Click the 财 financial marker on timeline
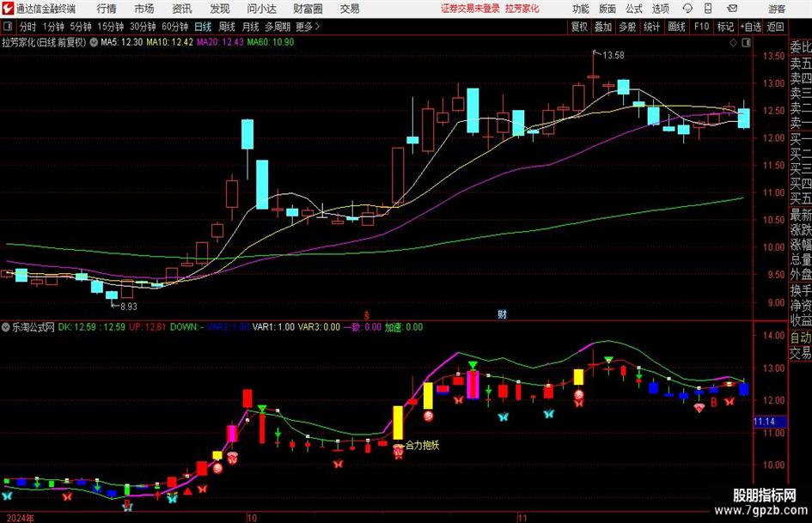812x523 pixels. [x=502, y=314]
